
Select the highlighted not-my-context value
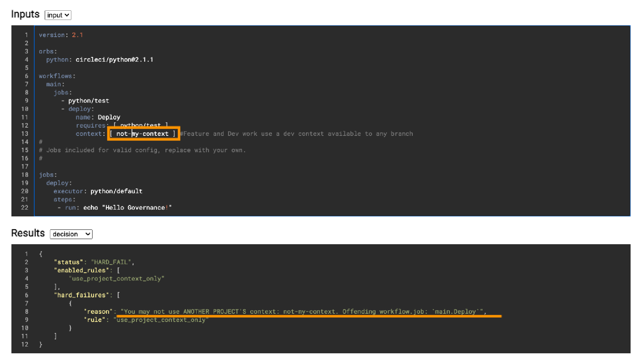[x=143, y=134]
